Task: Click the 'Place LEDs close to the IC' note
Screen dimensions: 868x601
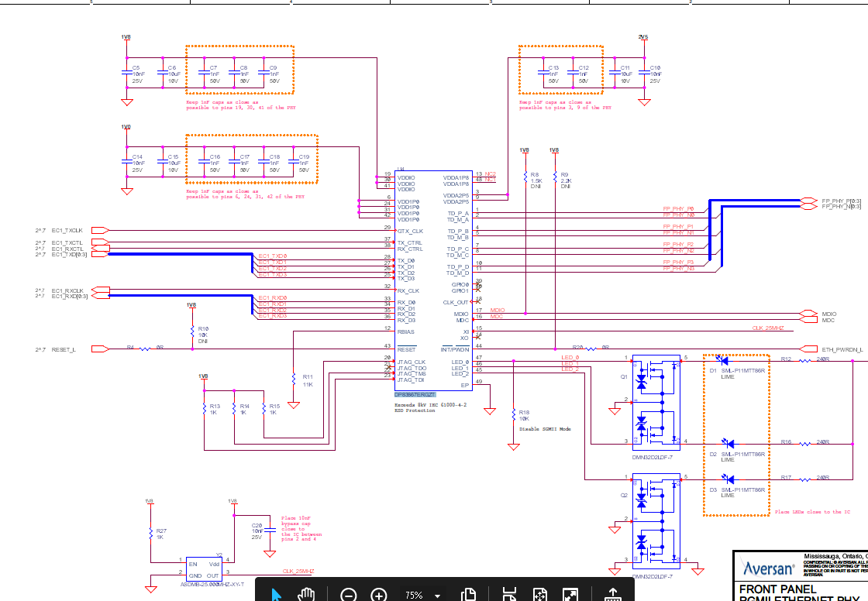Action: click(x=812, y=512)
